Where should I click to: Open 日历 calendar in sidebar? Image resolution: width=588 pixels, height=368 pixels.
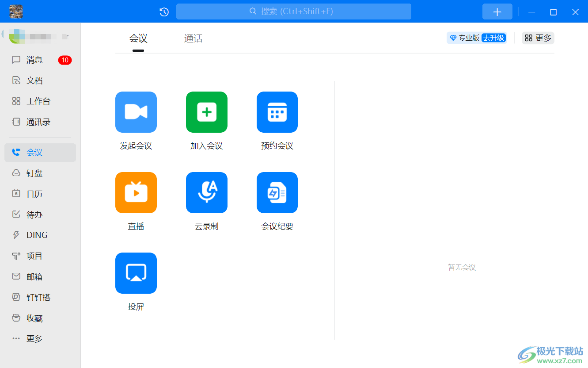pyautogui.click(x=40, y=194)
